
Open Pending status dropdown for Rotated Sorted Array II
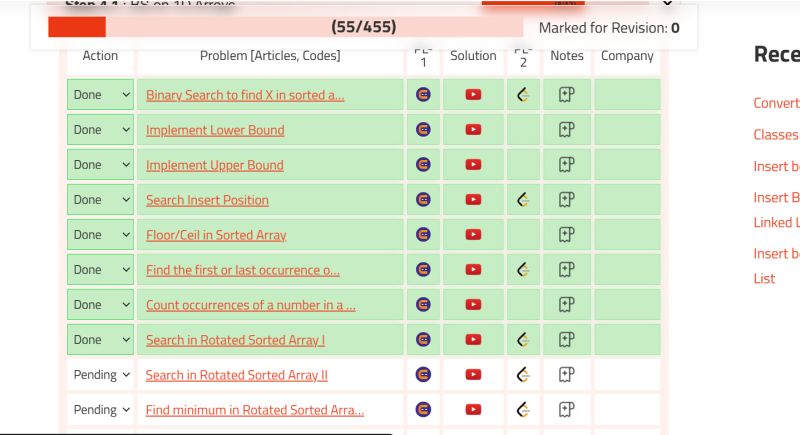click(101, 375)
